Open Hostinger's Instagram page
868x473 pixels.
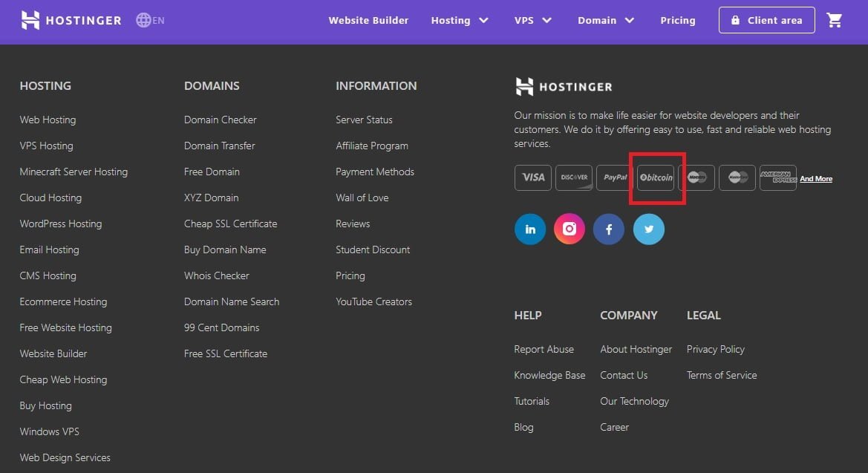pyautogui.click(x=569, y=229)
